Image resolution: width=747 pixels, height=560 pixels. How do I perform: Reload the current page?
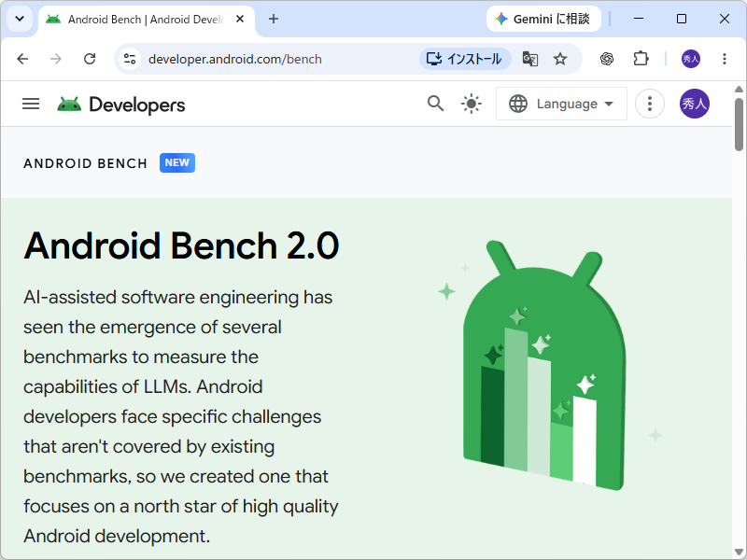pyautogui.click(x=90, y=59)
